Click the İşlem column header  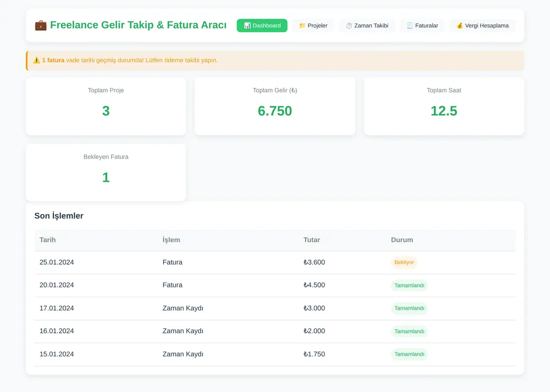[171, 240]
